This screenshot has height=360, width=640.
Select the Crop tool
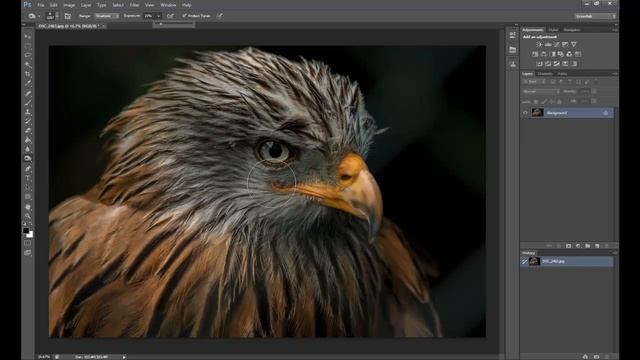coord(28,74)
